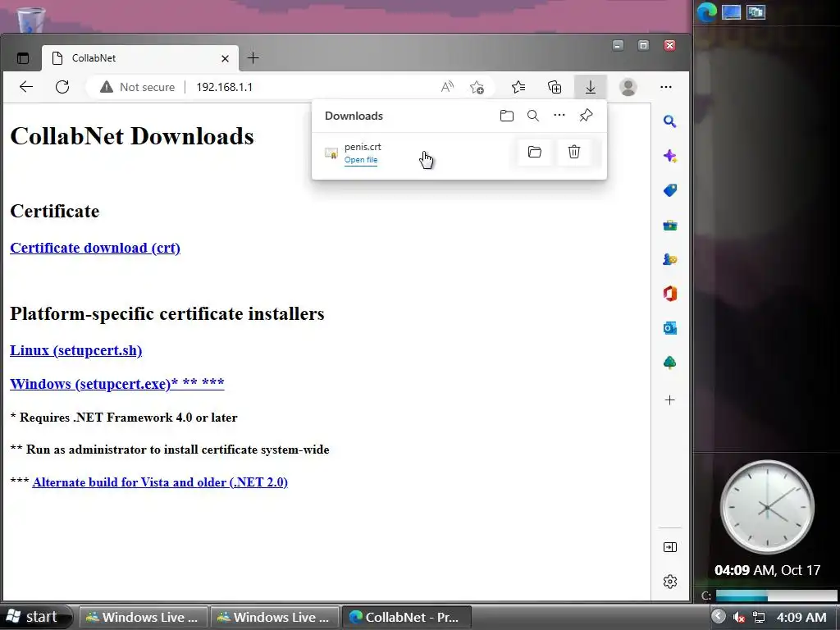840x630 pixels.
Task: Open the Favorites list
Action: tap(518, 87)
